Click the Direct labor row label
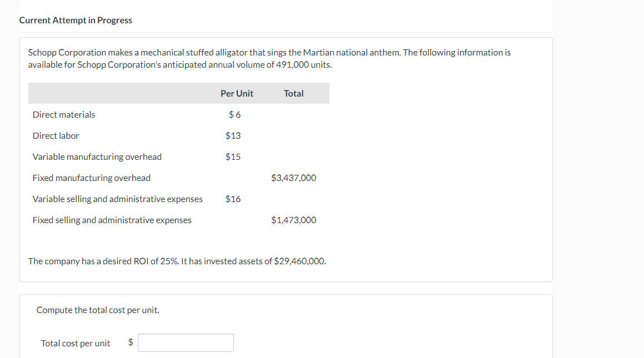 tap(56, 135)
